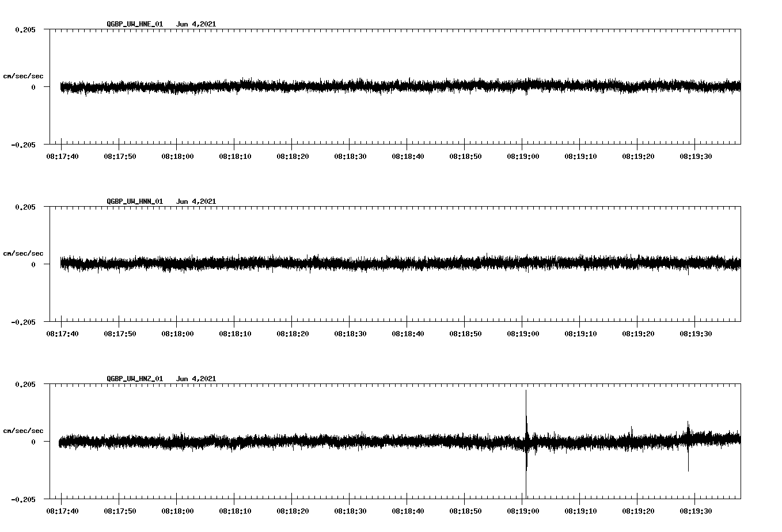Click the QGBP_UW_HNN_01 channel title

click(135, 202)
